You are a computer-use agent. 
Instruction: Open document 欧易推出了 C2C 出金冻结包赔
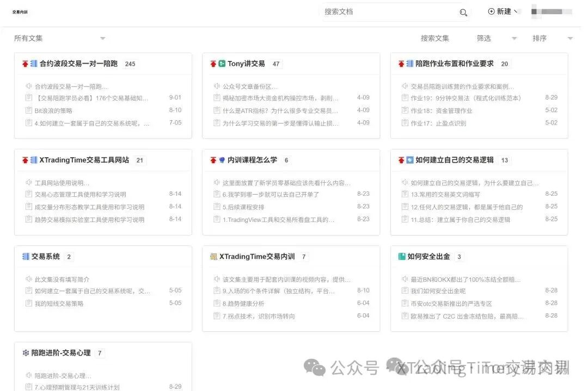pyautogui.click(x=467, y=316)
